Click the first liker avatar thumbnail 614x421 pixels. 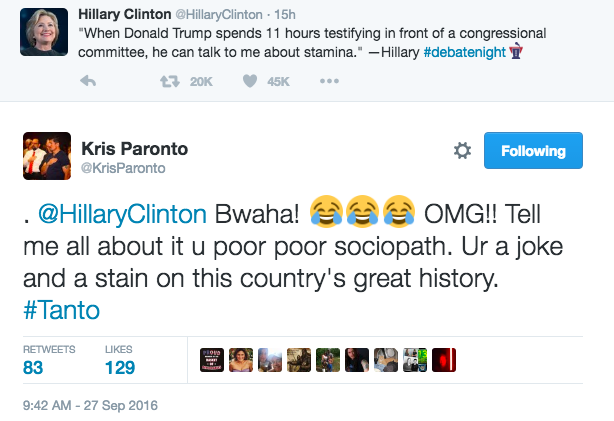[212, 360]
